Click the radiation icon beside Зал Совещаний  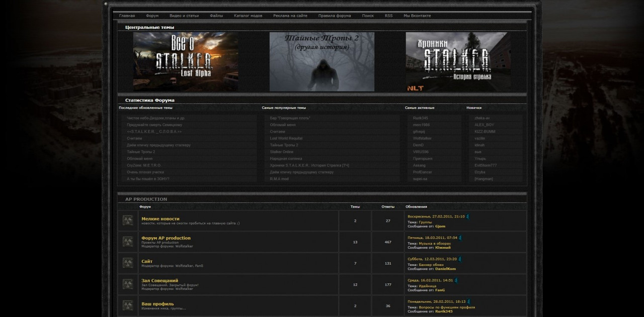coord(128,284)
